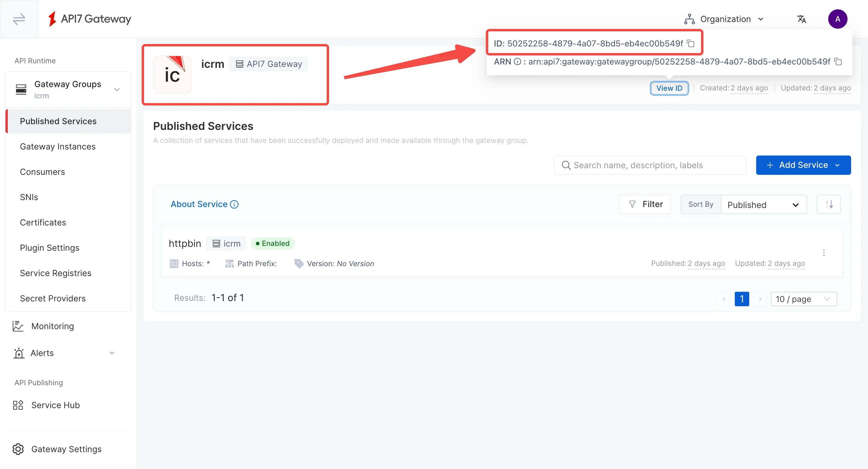The width and height of the screenshot is (868, 469).
Task: Click the Add Service button
Action: click(x=803, y=165)
